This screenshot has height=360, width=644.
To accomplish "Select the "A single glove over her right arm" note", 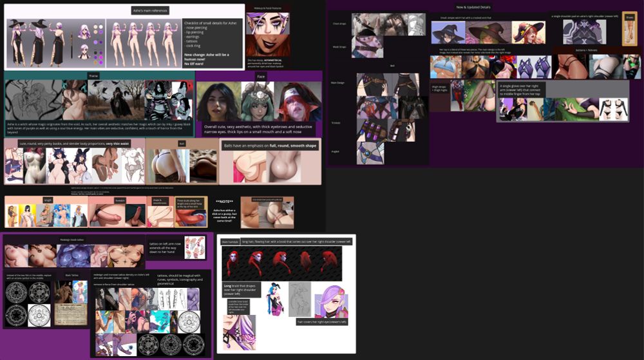I will click(520, 90).
